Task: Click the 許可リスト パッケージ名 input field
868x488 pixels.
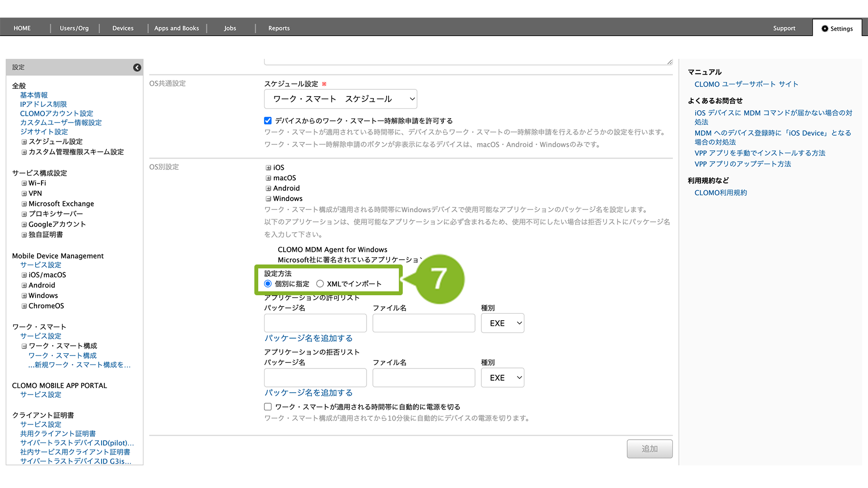Action: click(x=315, y=323)
